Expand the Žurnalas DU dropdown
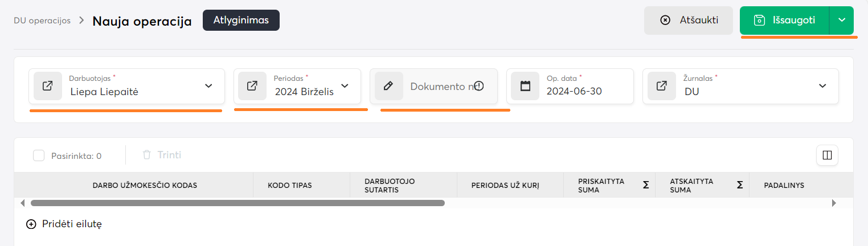Viewport: 868px width, 246px height. [x=822, y=86]
